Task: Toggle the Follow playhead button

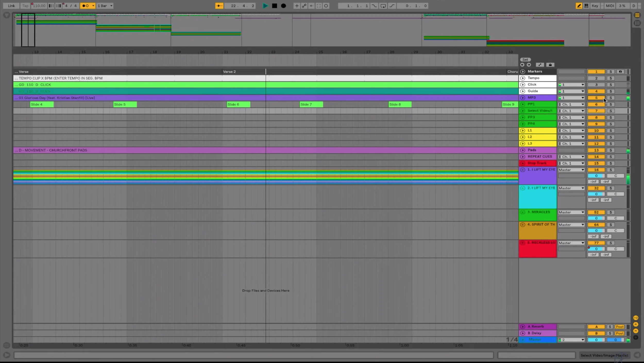Action: [219, 6]
